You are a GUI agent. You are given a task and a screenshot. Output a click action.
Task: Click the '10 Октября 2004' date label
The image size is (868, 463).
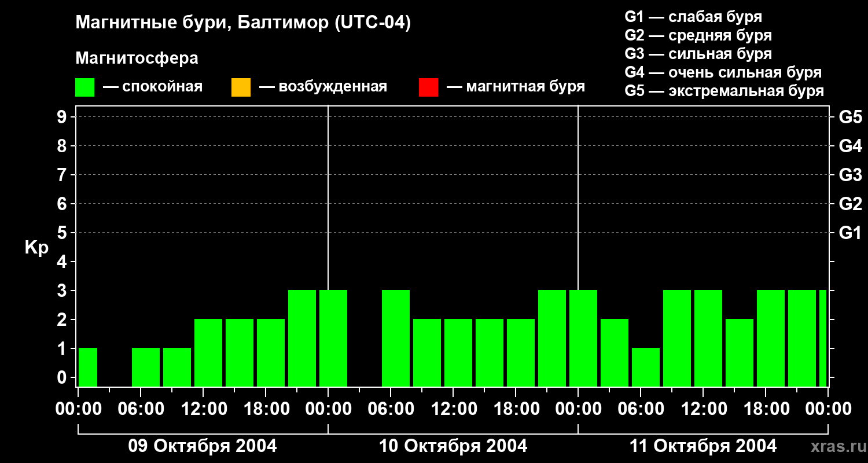pos(453,446)
